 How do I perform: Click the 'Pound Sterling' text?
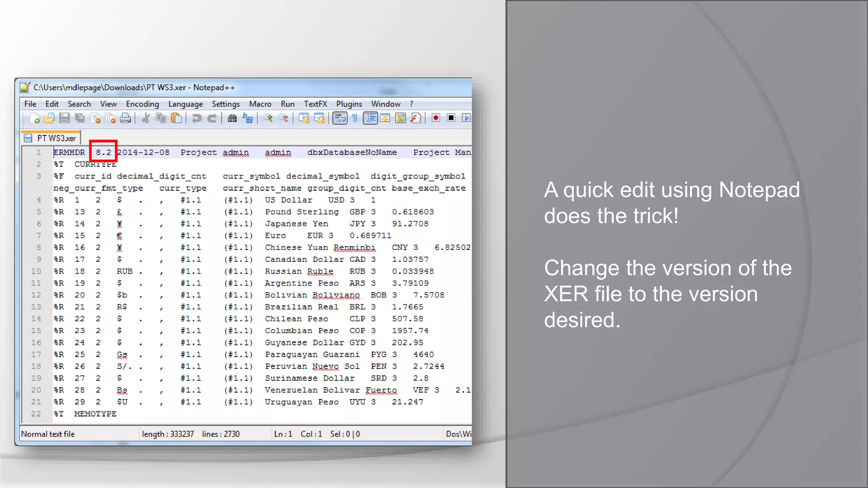(302, 212)
